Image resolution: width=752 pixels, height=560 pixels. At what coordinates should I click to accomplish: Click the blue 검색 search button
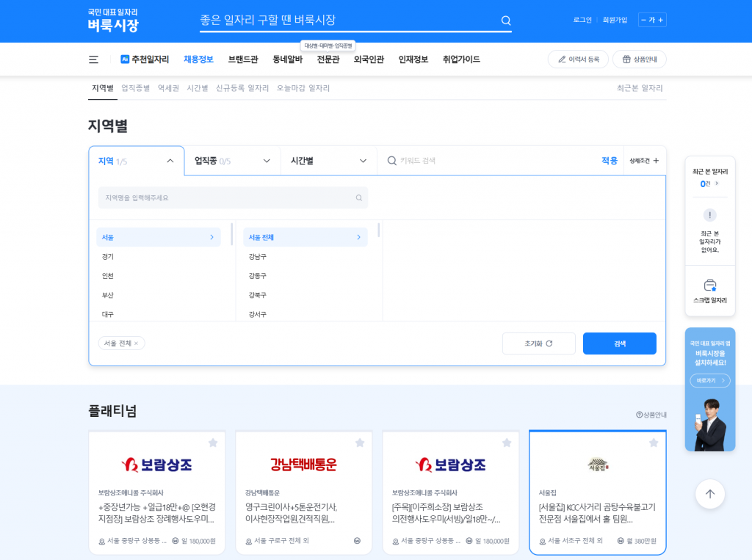(619, 343)
